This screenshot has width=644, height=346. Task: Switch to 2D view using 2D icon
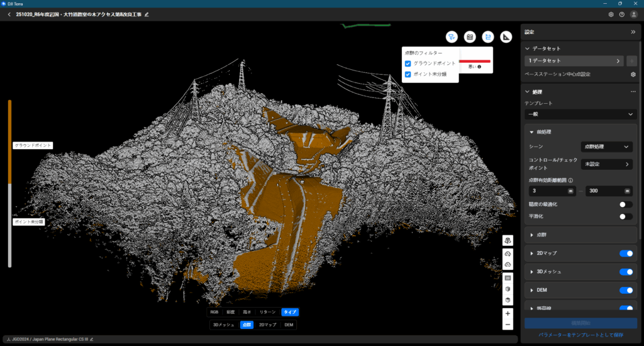[508, 277]
